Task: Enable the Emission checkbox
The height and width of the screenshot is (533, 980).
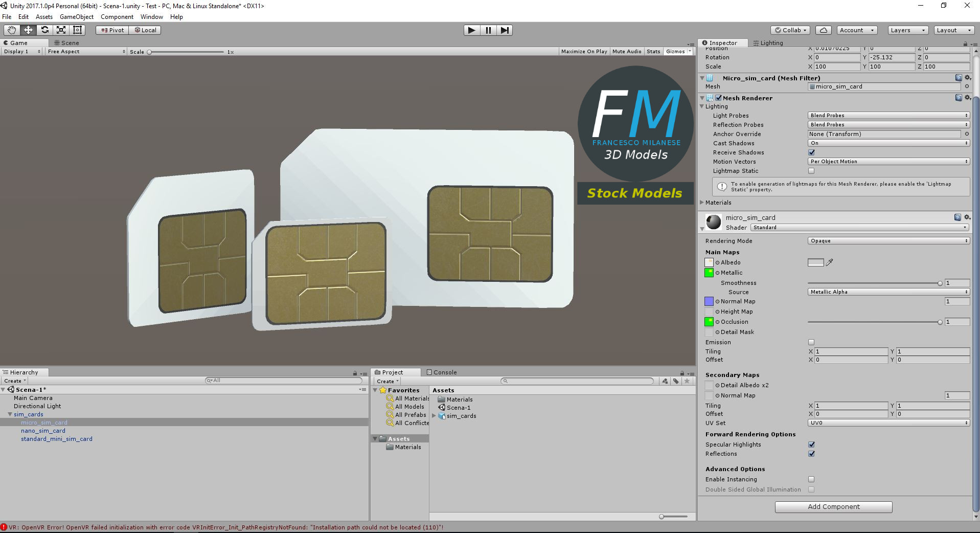Action: point(811,342)
